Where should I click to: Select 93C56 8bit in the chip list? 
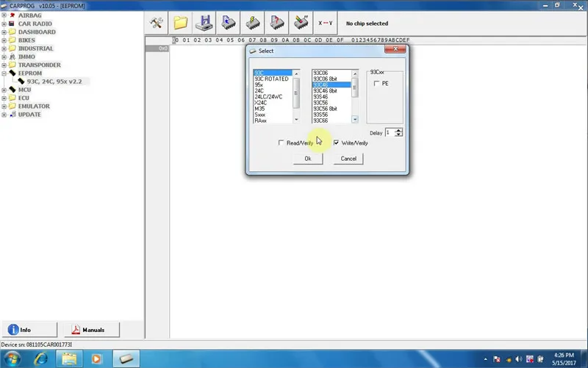pyautogui.click(x=325, y=109)
